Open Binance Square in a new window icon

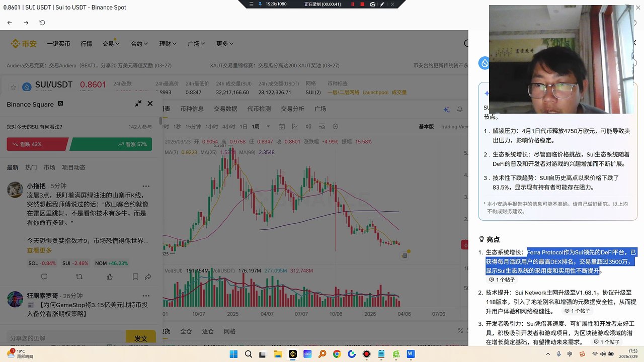60,104
